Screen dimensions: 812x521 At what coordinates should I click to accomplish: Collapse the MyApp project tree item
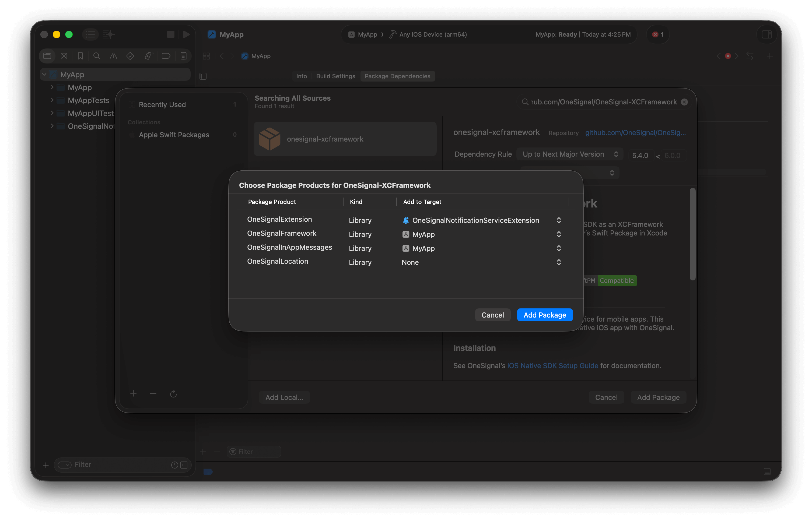pos(44,74)
